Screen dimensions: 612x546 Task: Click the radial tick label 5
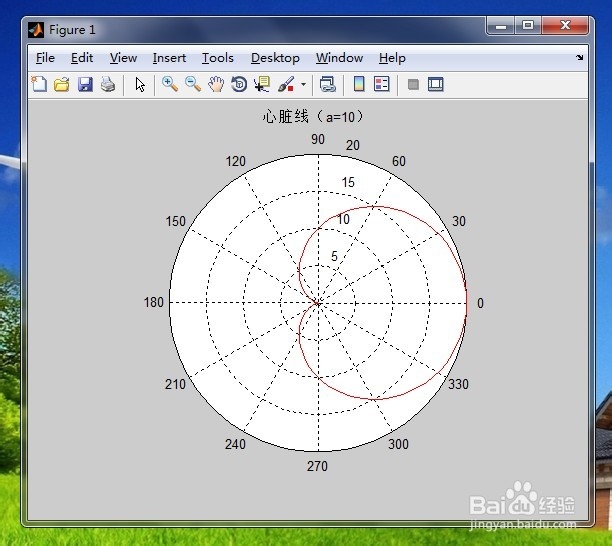(x=334, y=256)
